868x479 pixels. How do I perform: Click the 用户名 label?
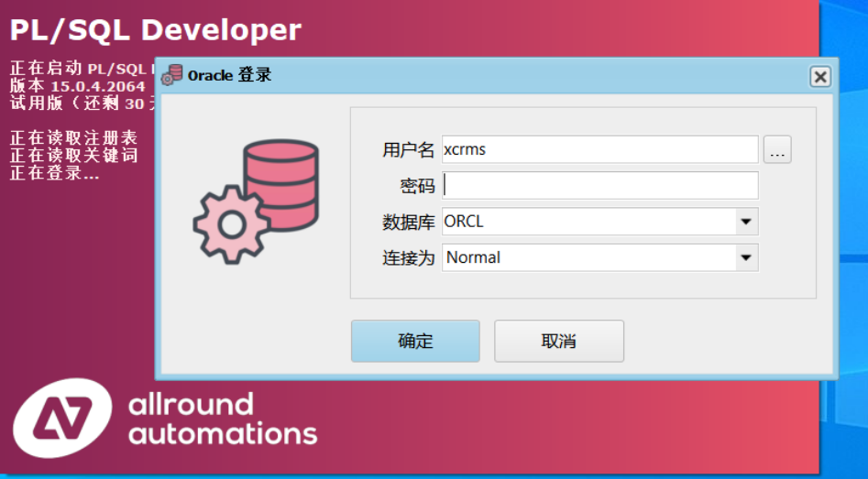pyautogui.click(x=408, y=150)
